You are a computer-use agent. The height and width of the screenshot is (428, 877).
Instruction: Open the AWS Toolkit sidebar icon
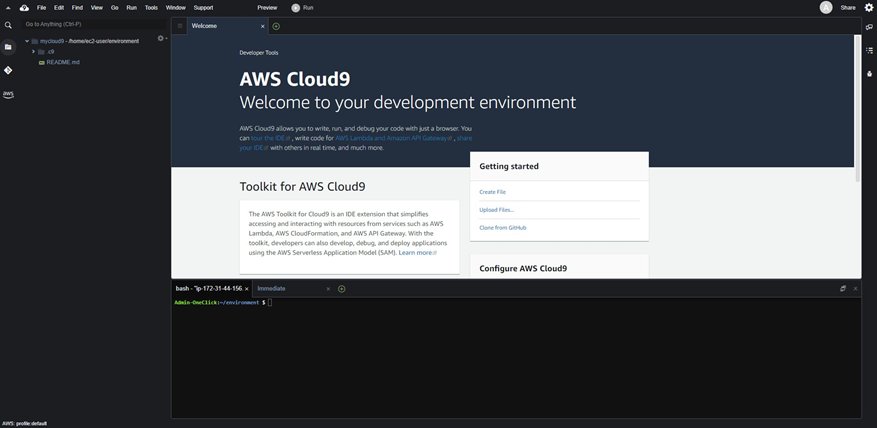tap(8, 94)
